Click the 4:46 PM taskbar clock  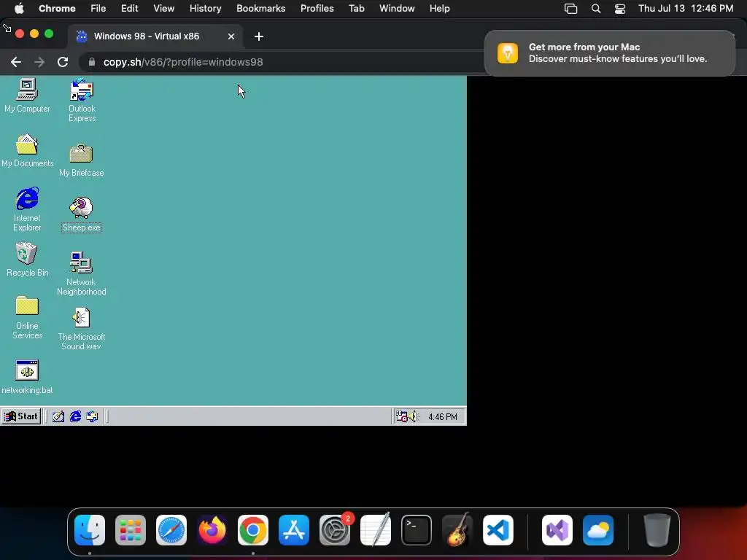point(443,417)
